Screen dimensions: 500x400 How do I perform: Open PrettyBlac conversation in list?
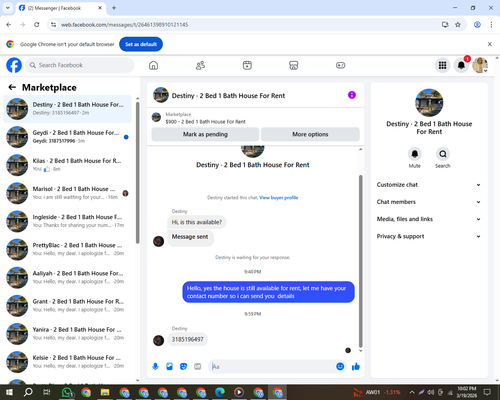67,249
